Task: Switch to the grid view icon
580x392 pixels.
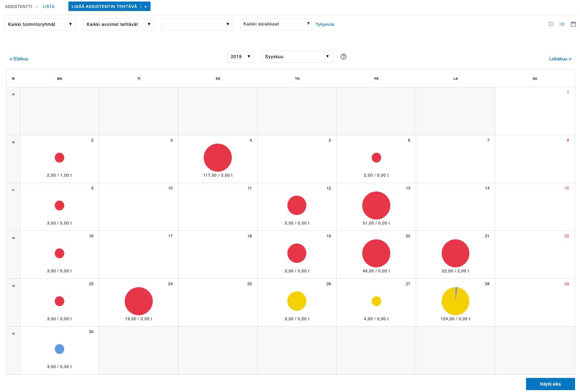Action: tap(551, 24)
